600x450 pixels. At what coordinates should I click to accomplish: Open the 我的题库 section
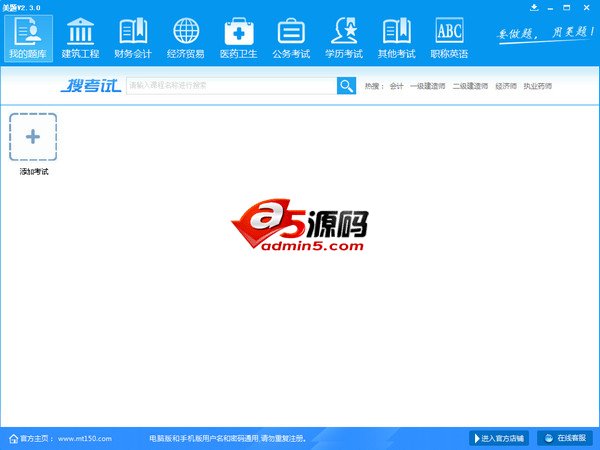coord(28,38)
